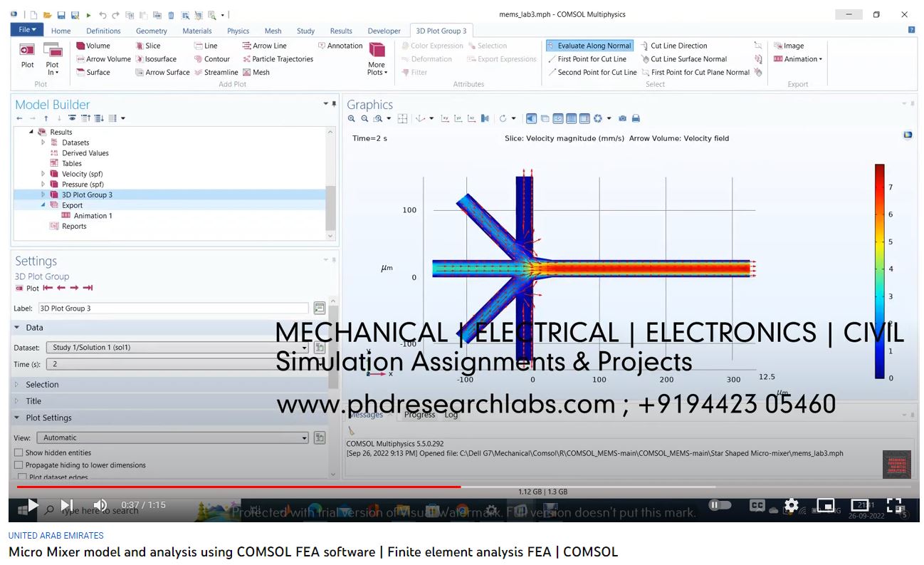This screenshot has height=565, width=924.
Task: Undo the last action in toolbar
Action: [103, 15]
